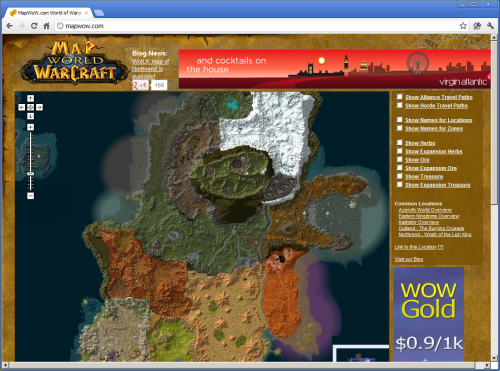Check the Show Expansion Herbs box
Viewport: 500px width, 371px height.
pos(399,151)
